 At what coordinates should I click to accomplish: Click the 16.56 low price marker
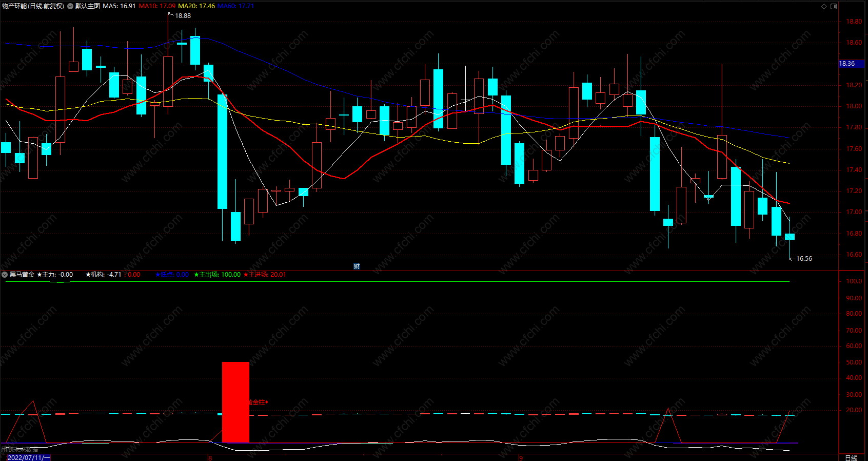(x=804, y=259)
